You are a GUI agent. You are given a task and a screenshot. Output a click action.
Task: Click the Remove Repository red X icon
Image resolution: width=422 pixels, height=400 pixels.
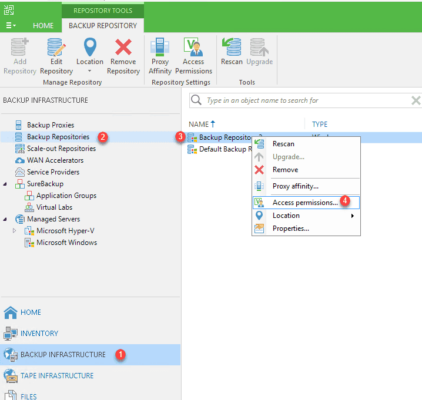[x=123, y=47]
